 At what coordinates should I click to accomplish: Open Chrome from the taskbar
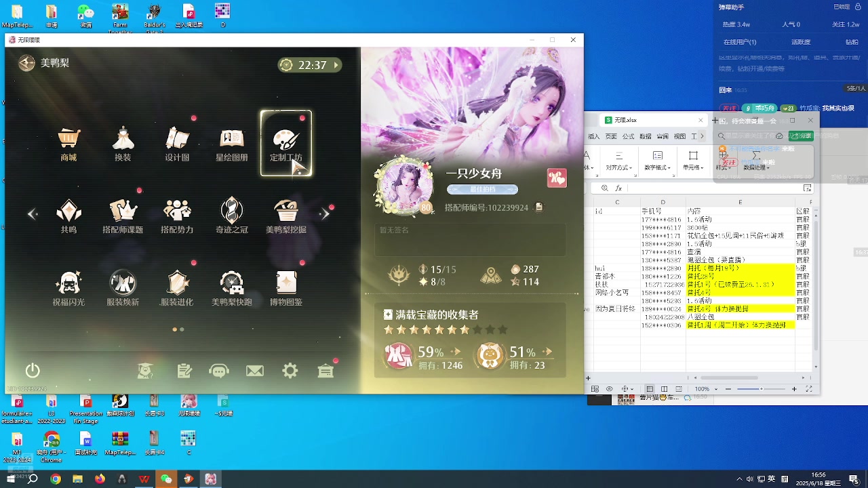(56, 479)
